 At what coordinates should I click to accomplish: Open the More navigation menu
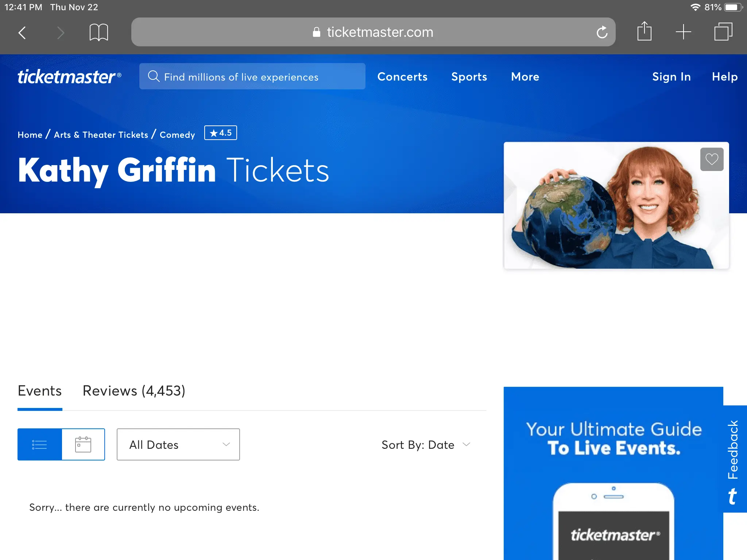[x=525, y=77]
